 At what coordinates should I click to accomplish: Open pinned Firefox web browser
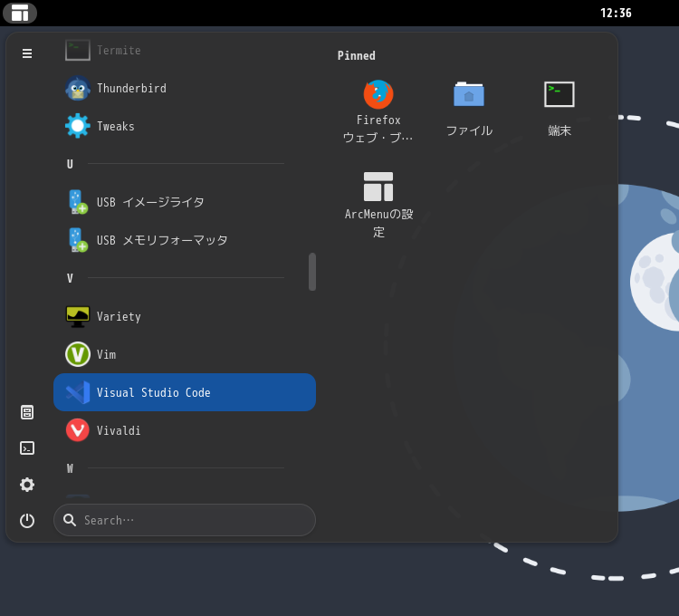[378, 111]
